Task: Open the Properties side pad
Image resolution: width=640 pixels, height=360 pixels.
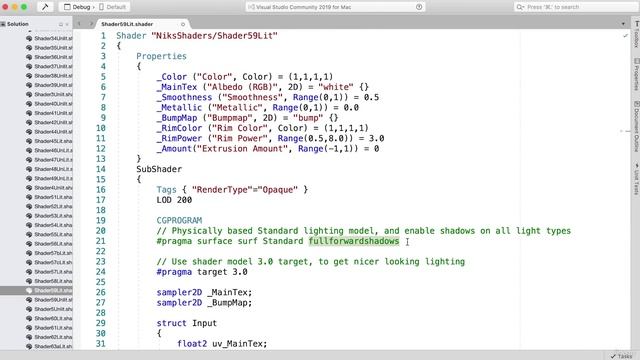Action: tap(636, 75)
